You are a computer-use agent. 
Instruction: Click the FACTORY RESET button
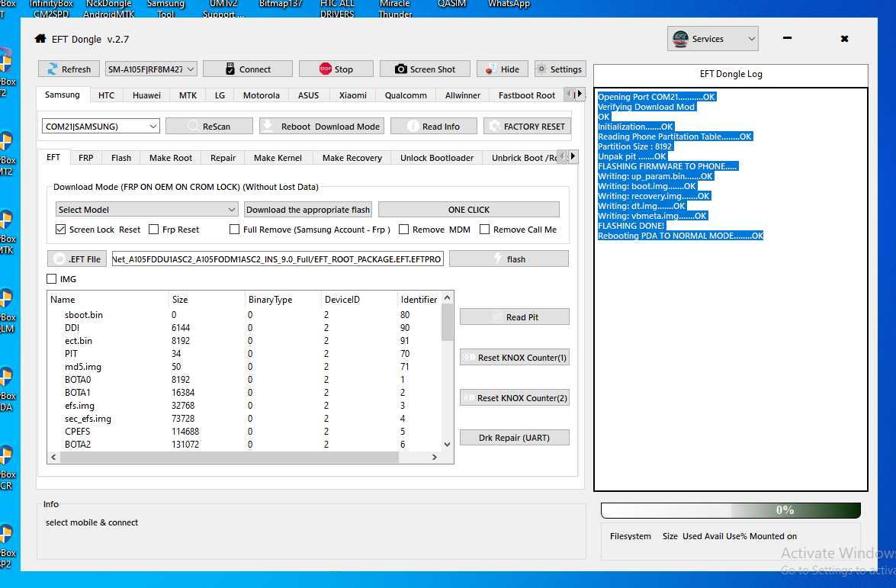[527, 127]
